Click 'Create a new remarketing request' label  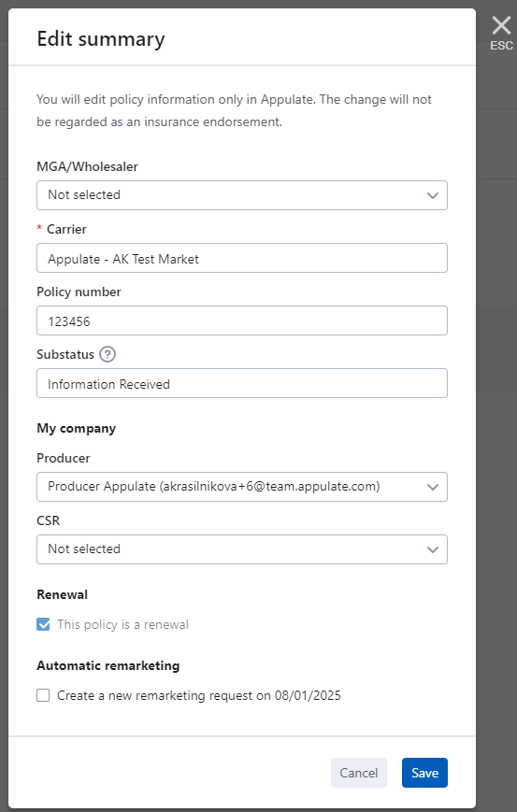199,695
